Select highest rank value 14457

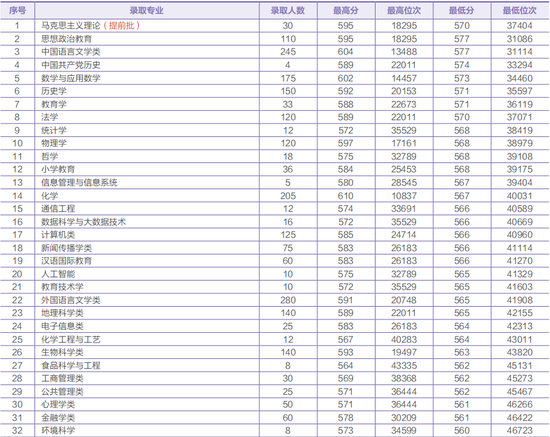[404, 78]
